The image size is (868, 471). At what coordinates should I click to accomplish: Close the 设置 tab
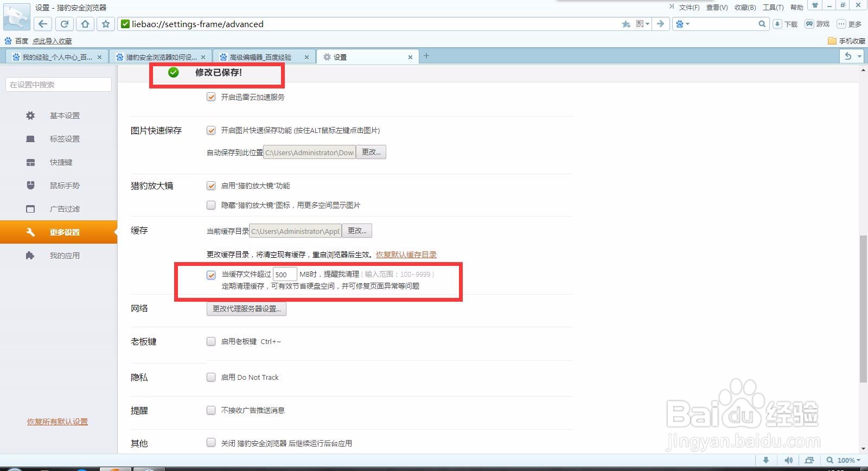[410, 57]
